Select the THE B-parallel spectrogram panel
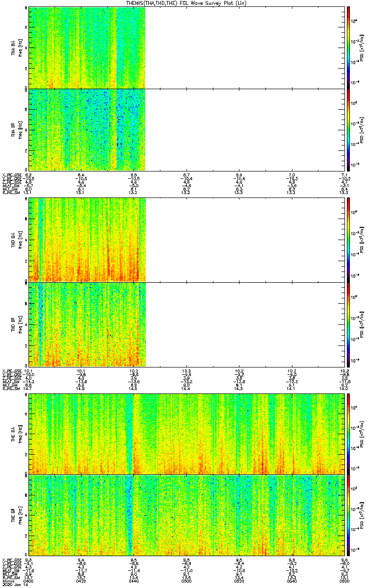 coord(186,514)
